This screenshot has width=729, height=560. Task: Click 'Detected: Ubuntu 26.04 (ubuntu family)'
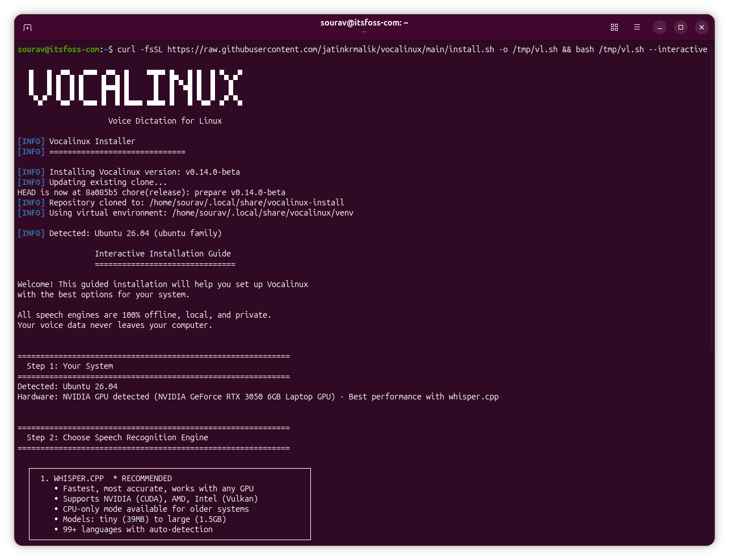(x=120, y=233)
